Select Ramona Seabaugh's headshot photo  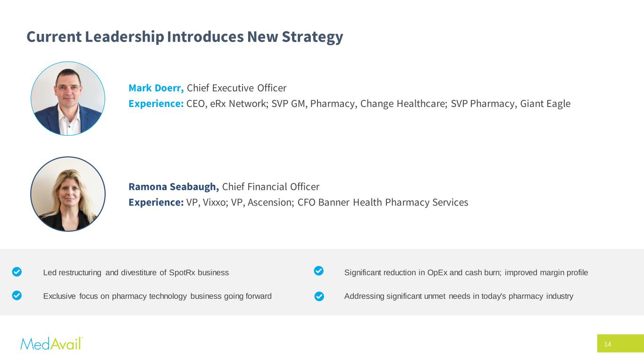[68, 194]
